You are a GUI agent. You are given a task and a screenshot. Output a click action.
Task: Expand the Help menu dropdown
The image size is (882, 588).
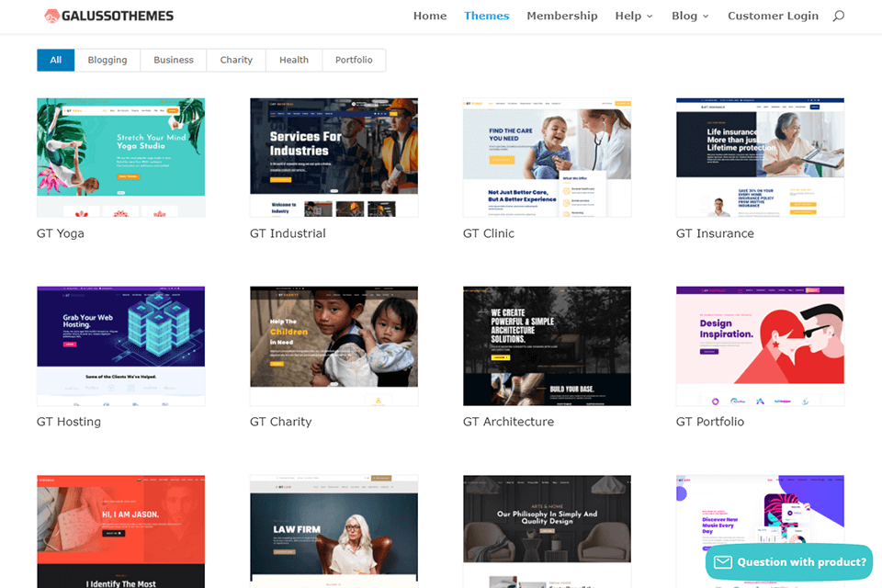point(634,16)
